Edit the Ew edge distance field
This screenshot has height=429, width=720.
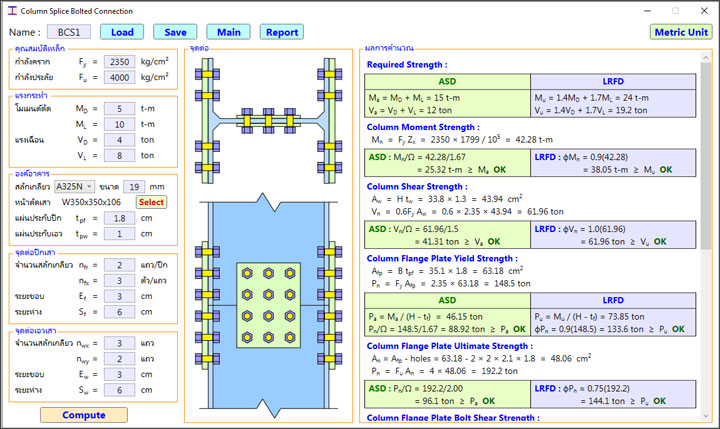click(119, 374)
